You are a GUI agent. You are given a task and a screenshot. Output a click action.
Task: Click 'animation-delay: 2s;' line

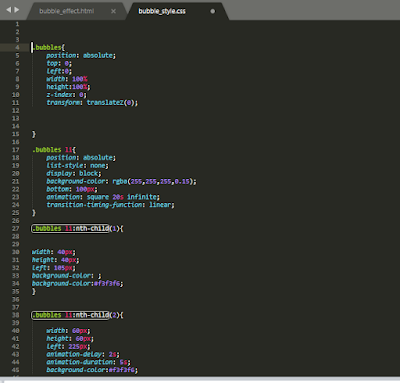point(83,354)
